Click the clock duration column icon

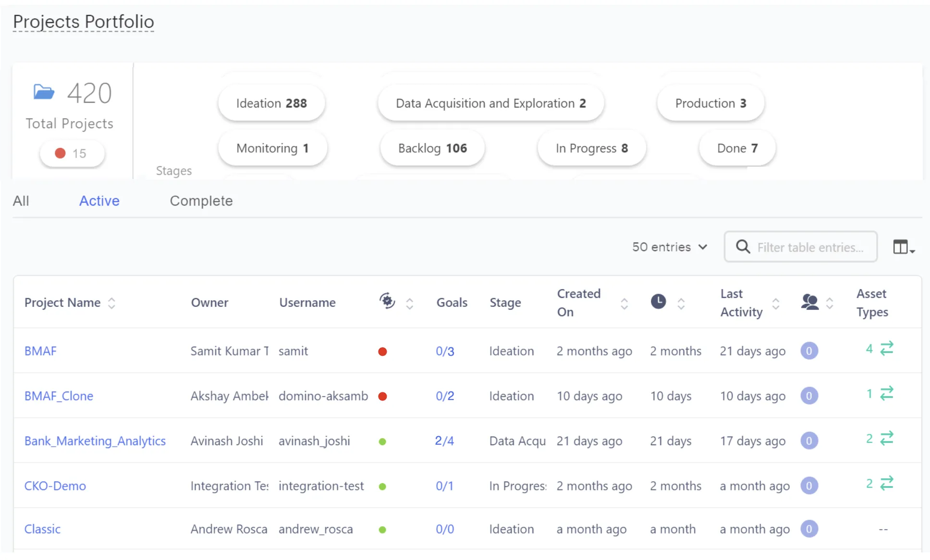(658, 302)
